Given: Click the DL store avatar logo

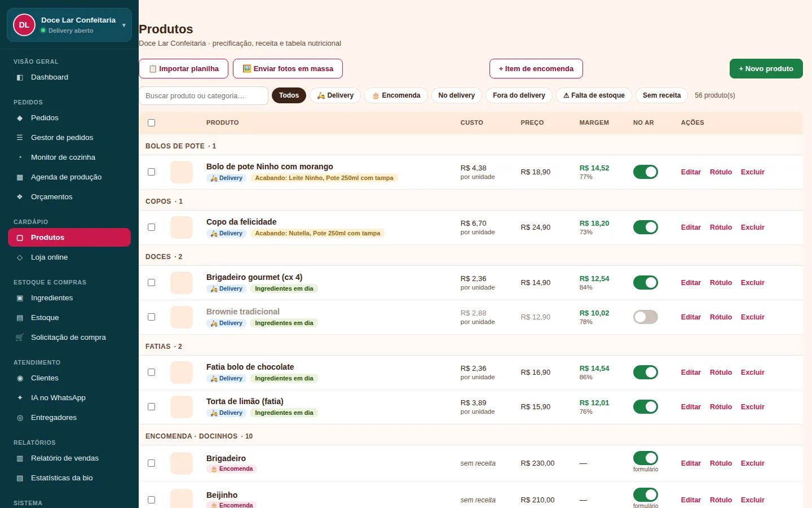Looking at the screenshot, I should pos(24,25).
